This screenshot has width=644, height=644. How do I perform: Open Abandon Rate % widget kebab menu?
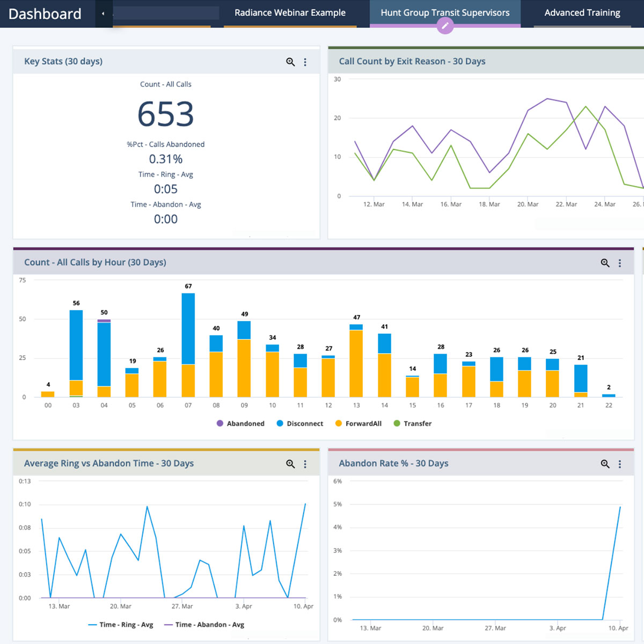click(x=620, y=464)
